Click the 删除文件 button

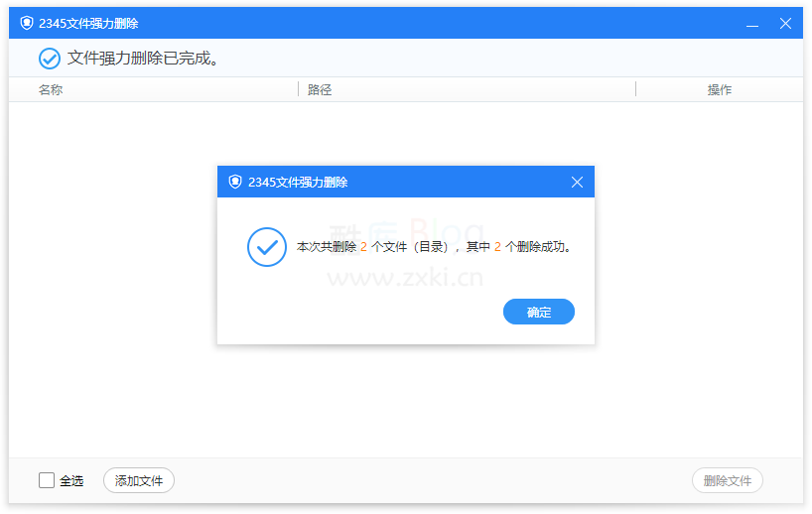pos(727,480)
